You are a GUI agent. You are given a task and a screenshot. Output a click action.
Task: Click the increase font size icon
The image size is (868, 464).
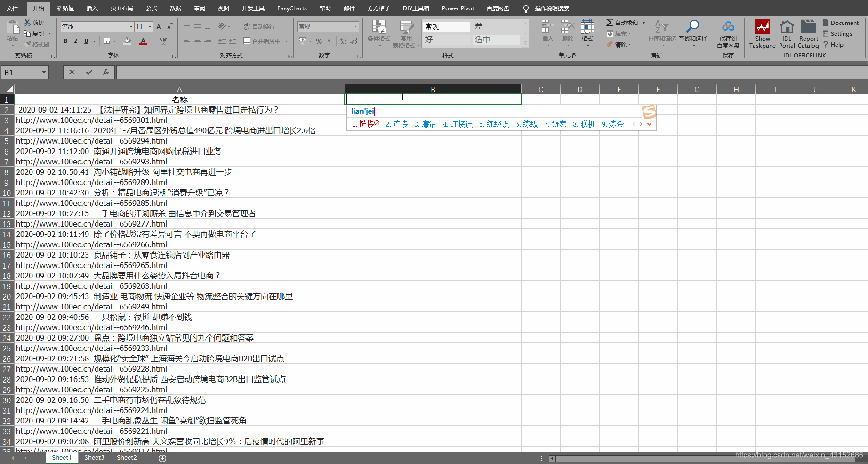coord(159,26)
